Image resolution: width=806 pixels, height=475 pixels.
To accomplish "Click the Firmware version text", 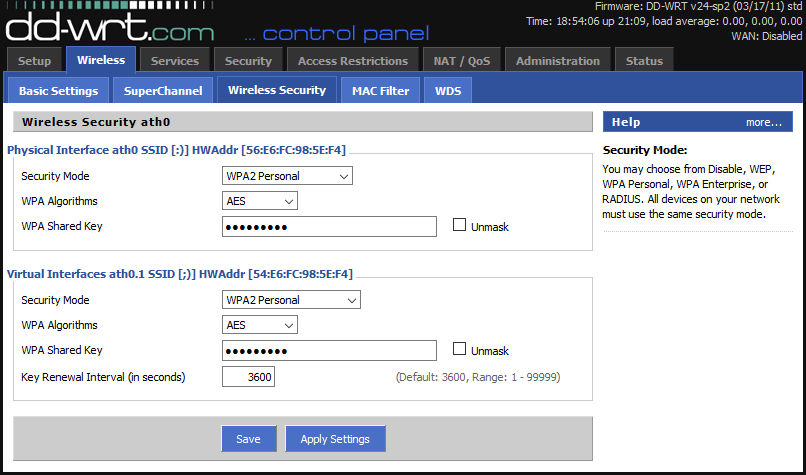I will click(699, 7).
